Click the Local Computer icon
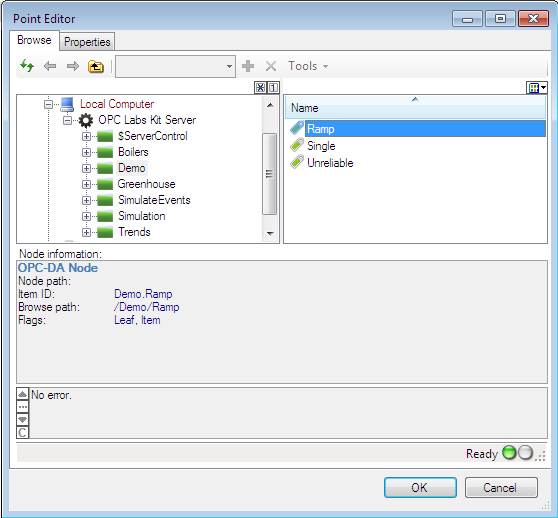 [67, 104]
